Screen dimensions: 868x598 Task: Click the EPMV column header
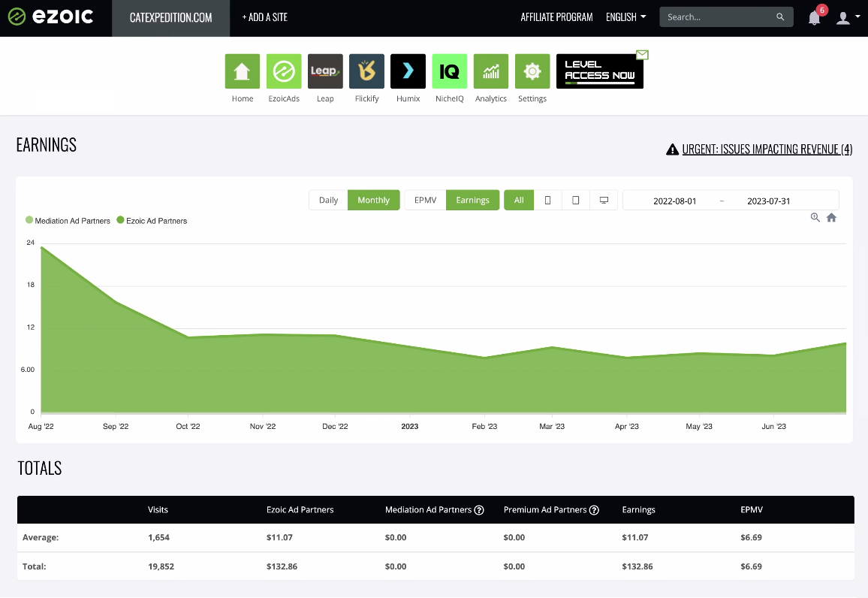pos(751,509)
